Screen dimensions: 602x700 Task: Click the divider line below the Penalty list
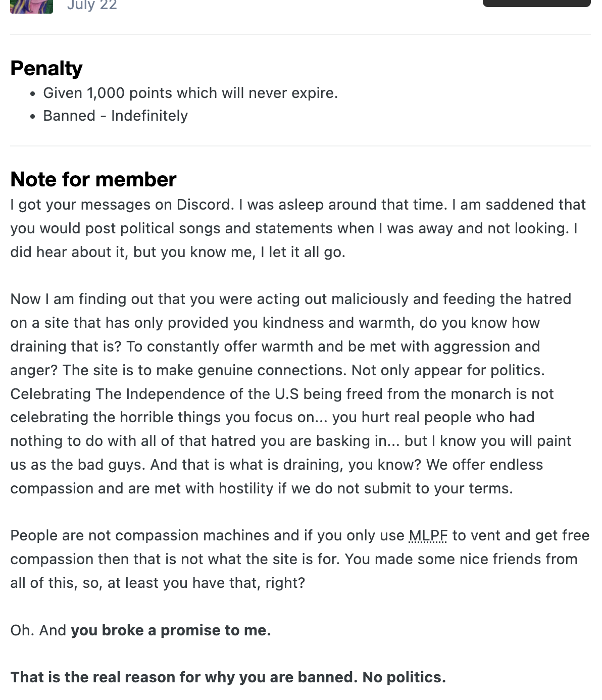300,146
